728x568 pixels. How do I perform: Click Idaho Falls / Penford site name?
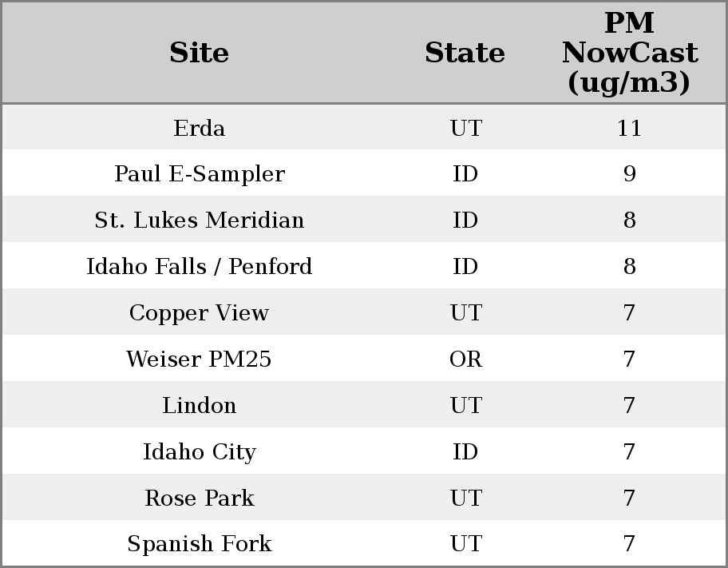[x=200, y=267]
